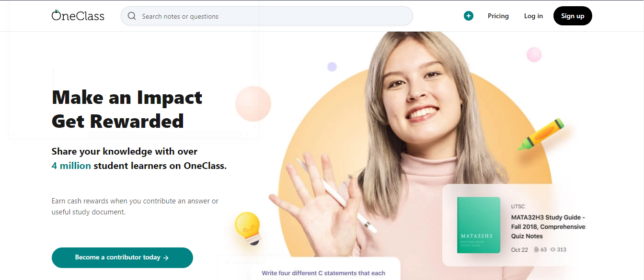This screenshot has height=280, width=644.
Task: Click the Sign up button
Action: click(573, 16)
